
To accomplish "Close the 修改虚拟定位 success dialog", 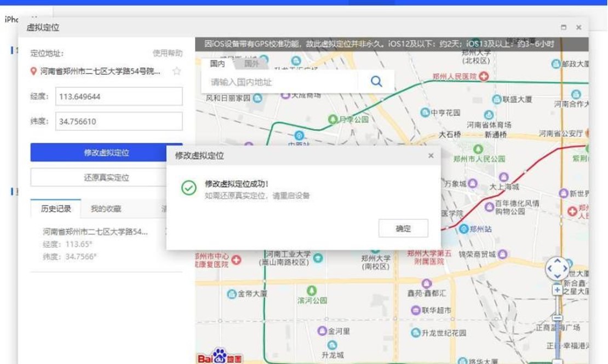I will click(x=431, y=155).
